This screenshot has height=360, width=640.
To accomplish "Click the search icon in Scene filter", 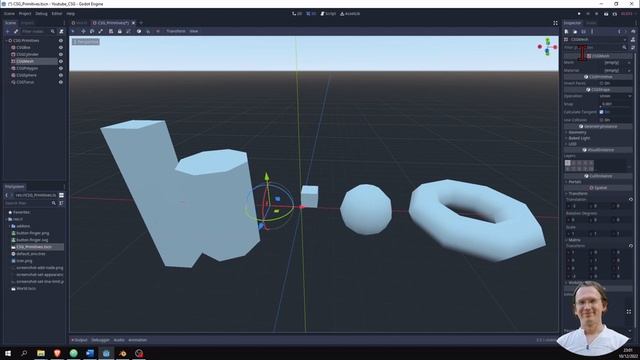I will (53, 31).
